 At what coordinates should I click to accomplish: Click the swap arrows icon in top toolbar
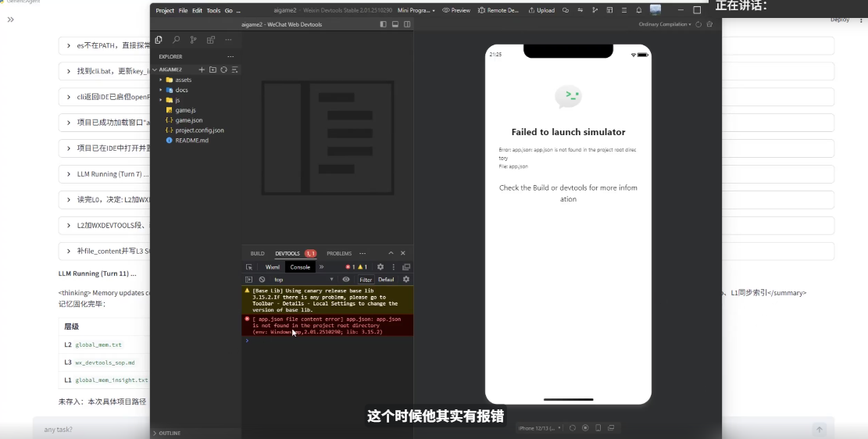[x=580, y=10]
